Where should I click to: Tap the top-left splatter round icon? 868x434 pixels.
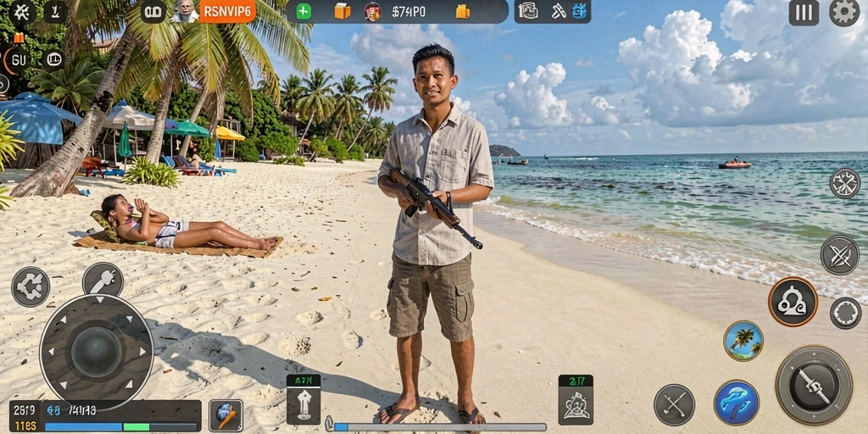[x=23, y=12]
